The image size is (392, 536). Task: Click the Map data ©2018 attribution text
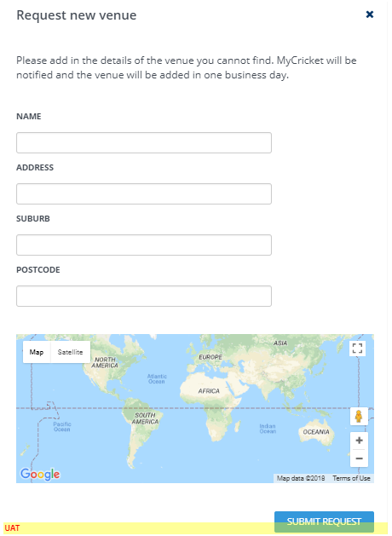(x=301, y=478)
